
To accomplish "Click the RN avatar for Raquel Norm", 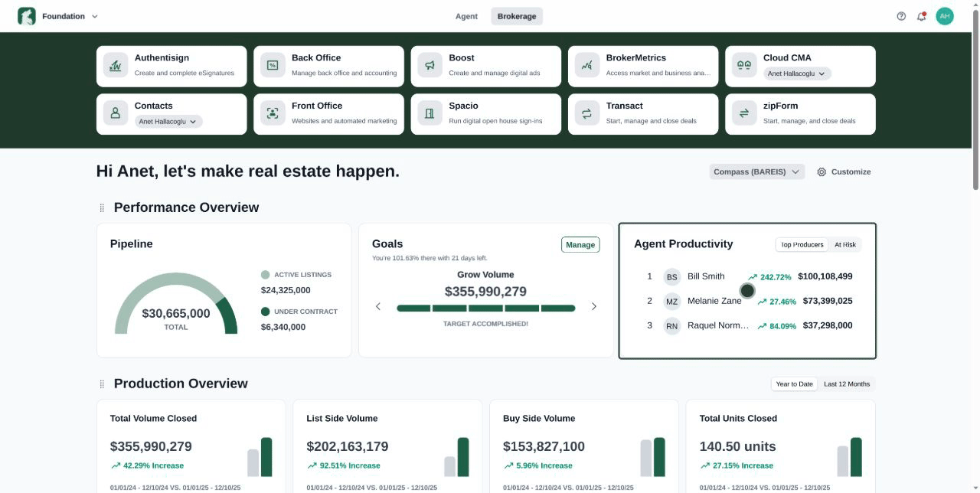I will click(671, 326).
